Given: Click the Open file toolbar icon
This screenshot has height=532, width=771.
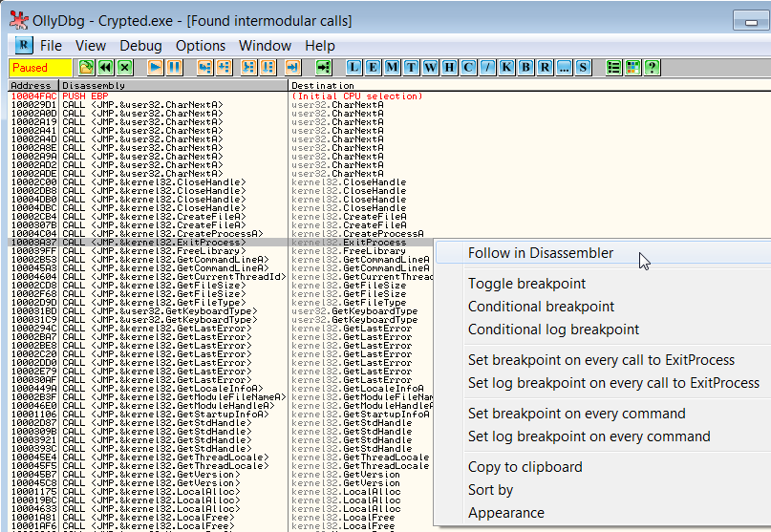Looking at the screenshot, I should 86,68.
